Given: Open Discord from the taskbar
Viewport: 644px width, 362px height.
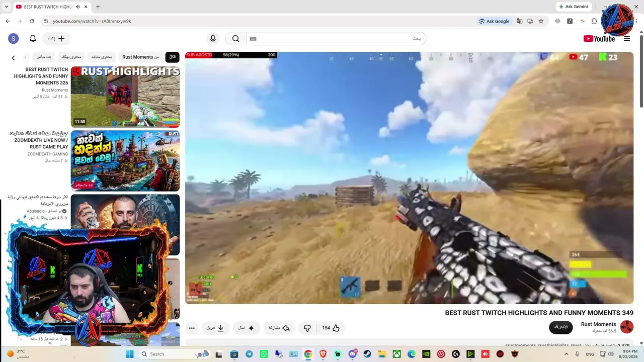Looking at the screenshot, I should (x=353, y=354).
